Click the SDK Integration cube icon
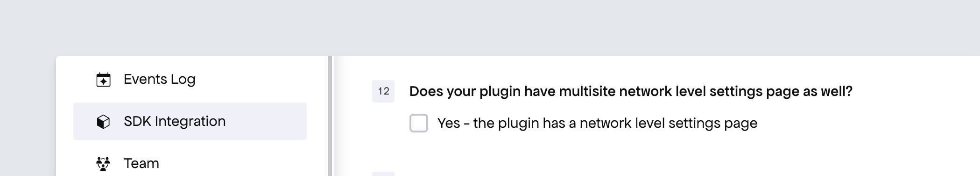Screen dimensions: 980x176 point(103,122)
